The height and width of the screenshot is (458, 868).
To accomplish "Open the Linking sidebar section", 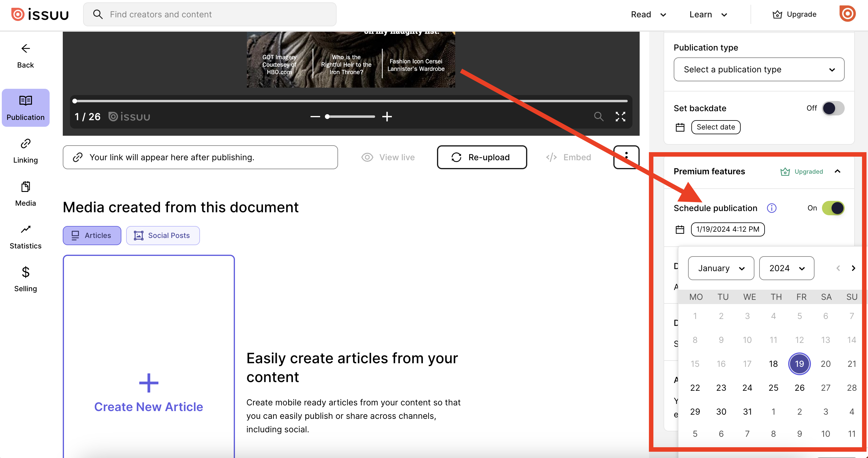I will tap(26, 151).
